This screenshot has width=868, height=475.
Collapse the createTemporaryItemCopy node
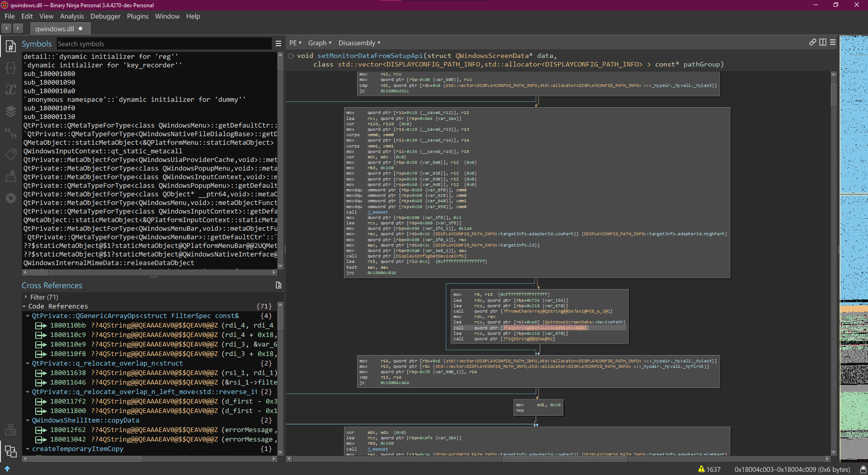[28, 449]
